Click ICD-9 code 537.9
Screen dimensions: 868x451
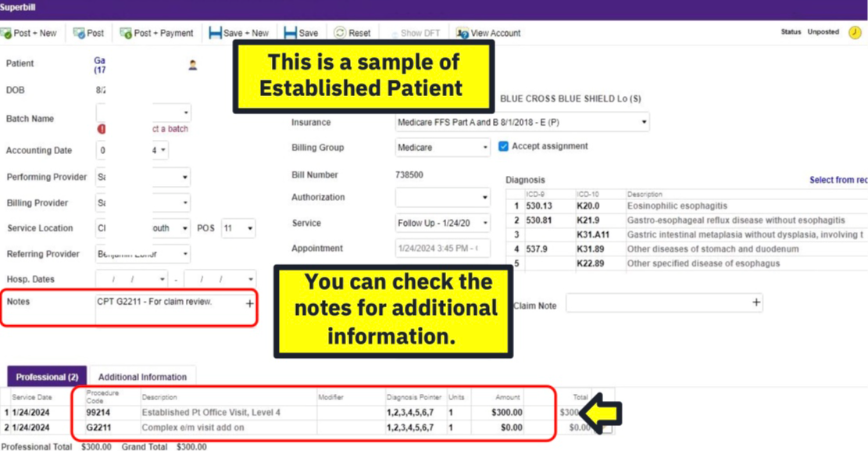537,249
